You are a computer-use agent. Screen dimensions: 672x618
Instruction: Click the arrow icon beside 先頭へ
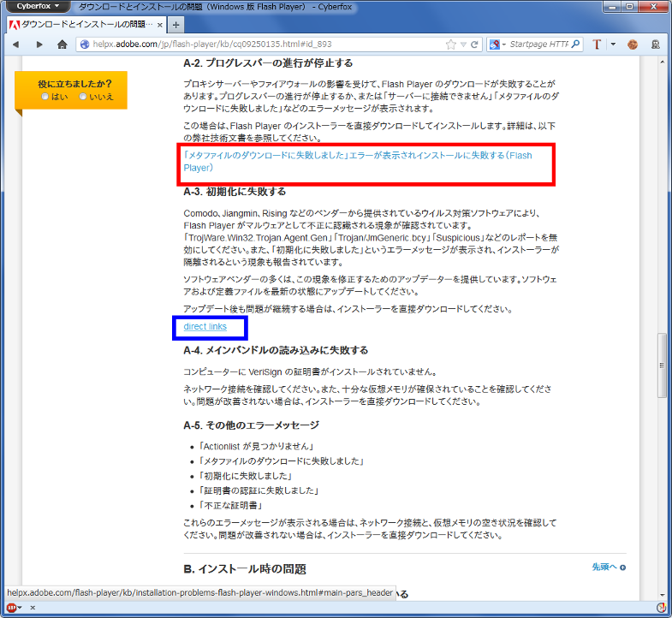[622, 567]
